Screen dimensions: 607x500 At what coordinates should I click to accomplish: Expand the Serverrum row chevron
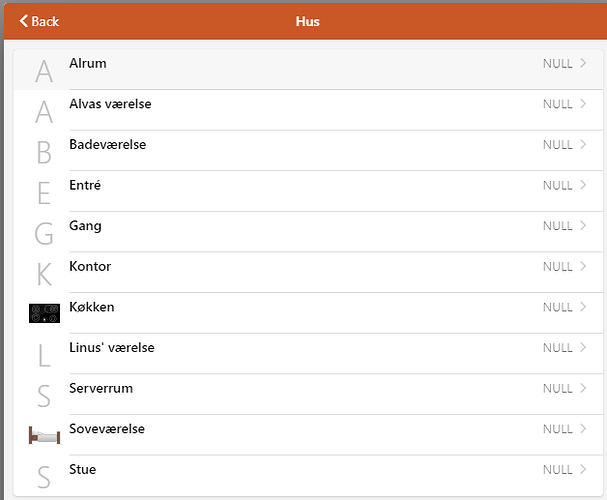click(x=583, y=388)
